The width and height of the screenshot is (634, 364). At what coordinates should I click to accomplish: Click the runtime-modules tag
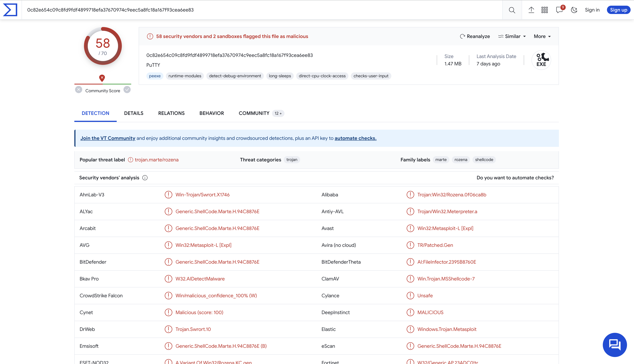[185, 76]
